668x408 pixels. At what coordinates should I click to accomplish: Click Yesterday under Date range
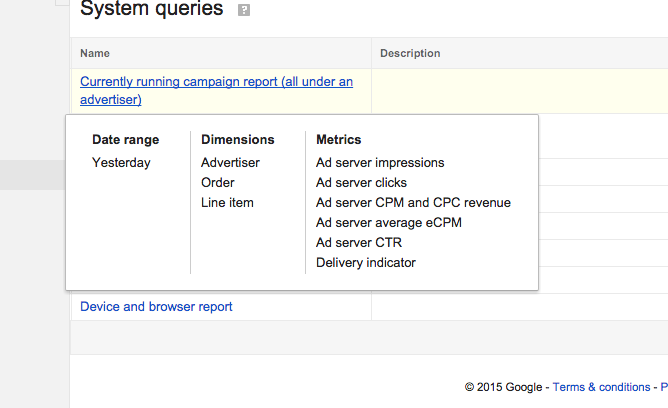tap(121, 162)
